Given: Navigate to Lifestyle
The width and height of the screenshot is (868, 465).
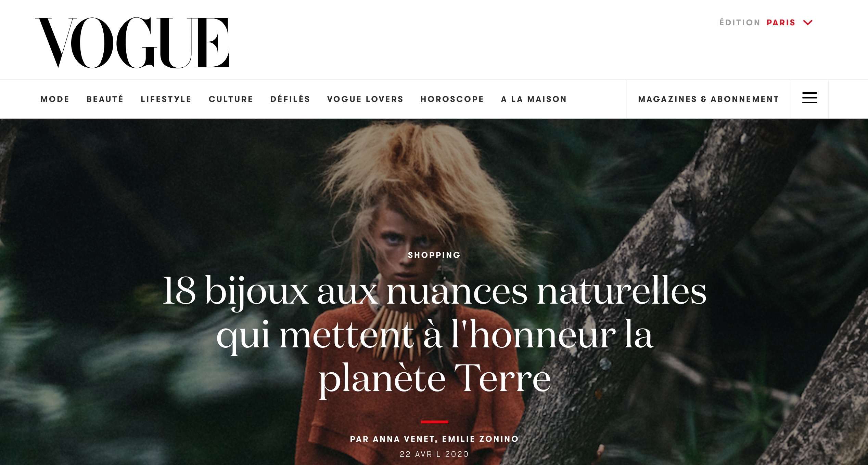Looking at the screenshot, I should click(166, 99).
